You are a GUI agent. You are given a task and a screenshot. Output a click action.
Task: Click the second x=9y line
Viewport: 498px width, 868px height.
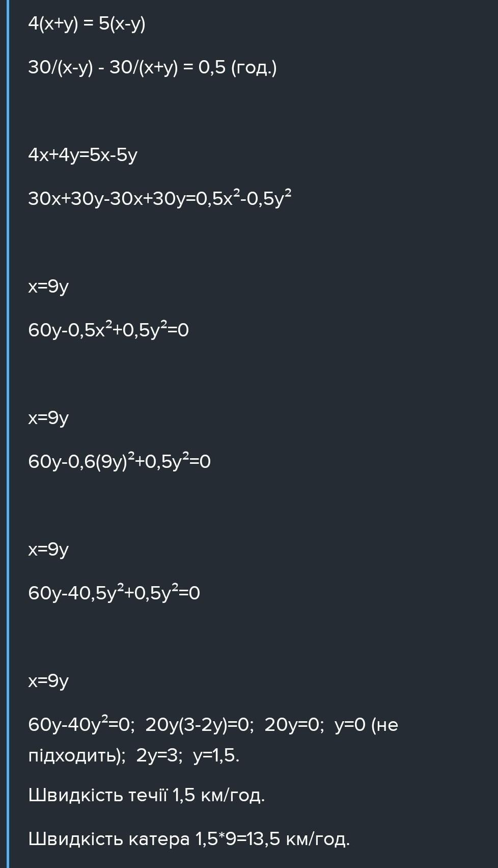[48, 418]
